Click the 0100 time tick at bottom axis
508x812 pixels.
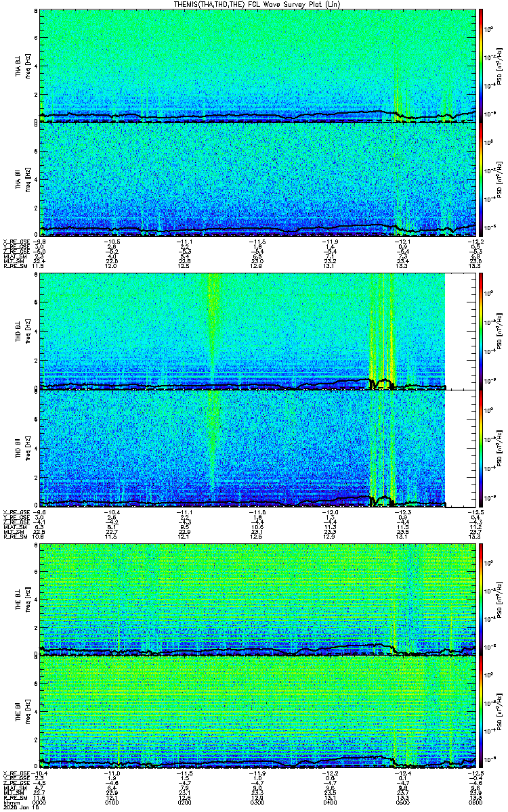click(x=112, y=803)
